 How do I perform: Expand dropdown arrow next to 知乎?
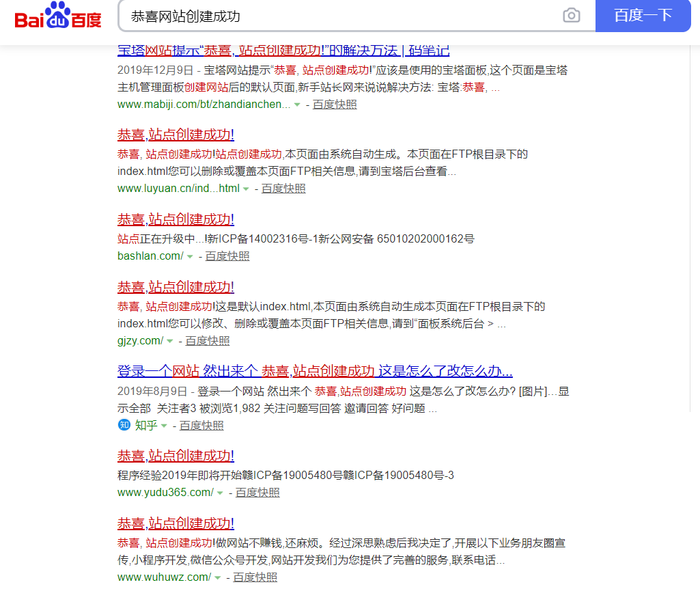164,426
